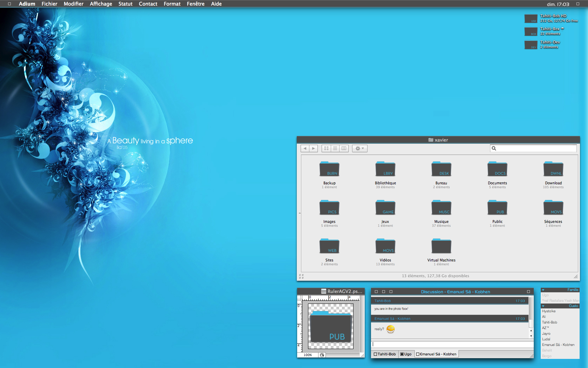Click the square box on Tahiti-Bob tab
Screen dimensions: 588x368
375,354
